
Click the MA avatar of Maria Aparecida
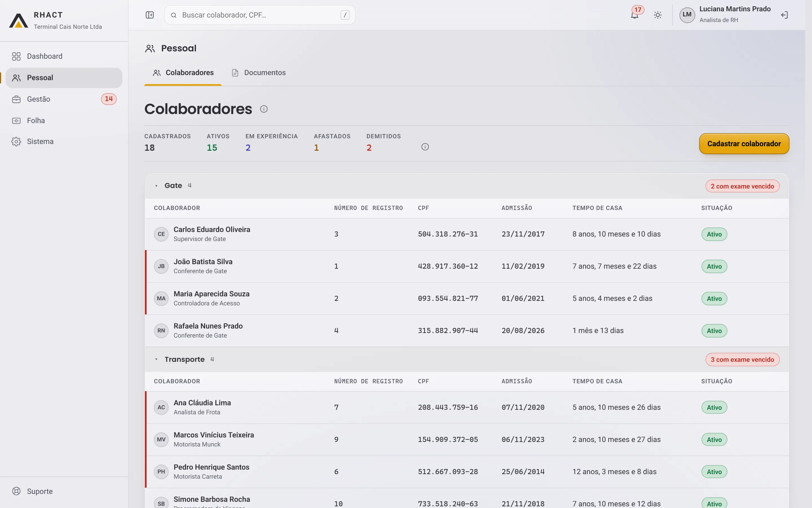(161, 298)
